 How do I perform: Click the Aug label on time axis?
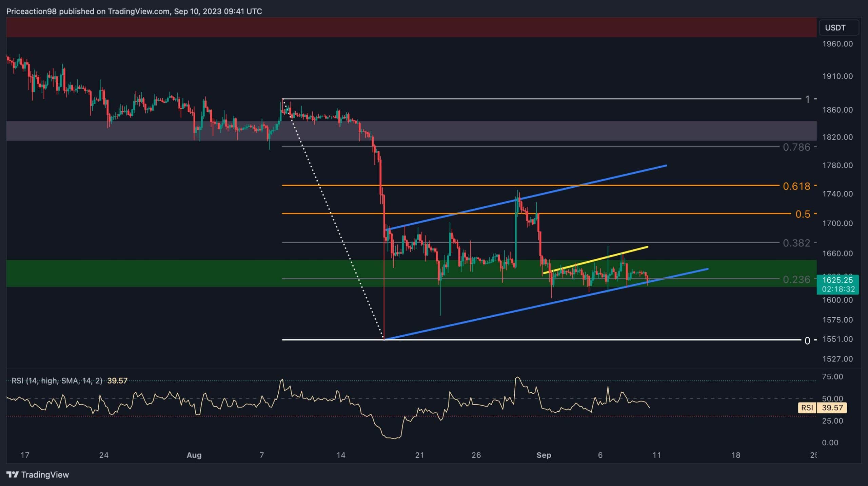[194, 455]
